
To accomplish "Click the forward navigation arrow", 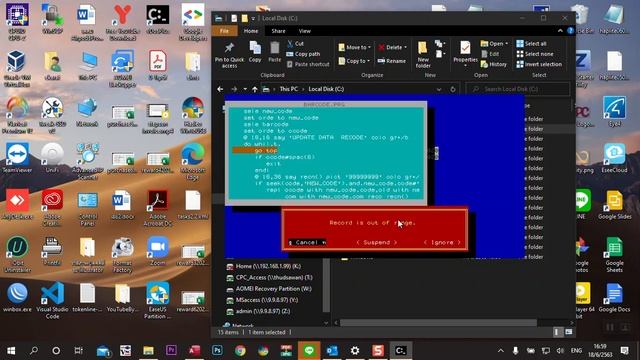I will (234, 89).
